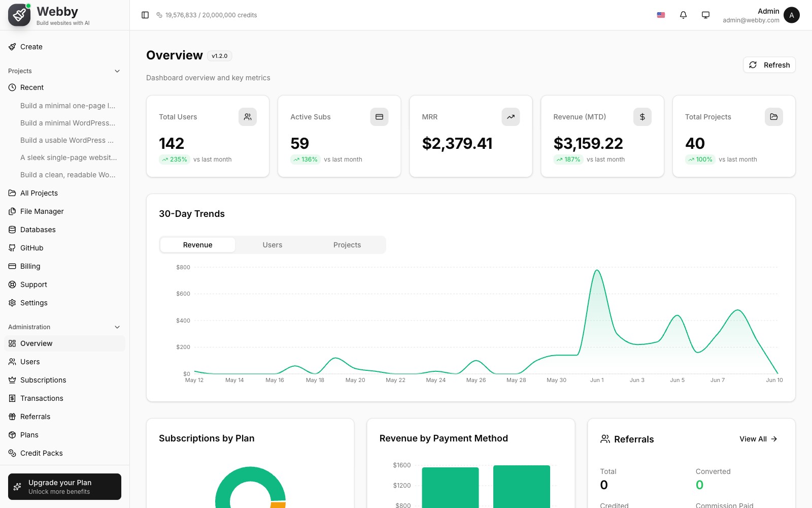812x508 pixels.
Task: Collapse the Projects section chevron
Action: (x=117, y=71)
